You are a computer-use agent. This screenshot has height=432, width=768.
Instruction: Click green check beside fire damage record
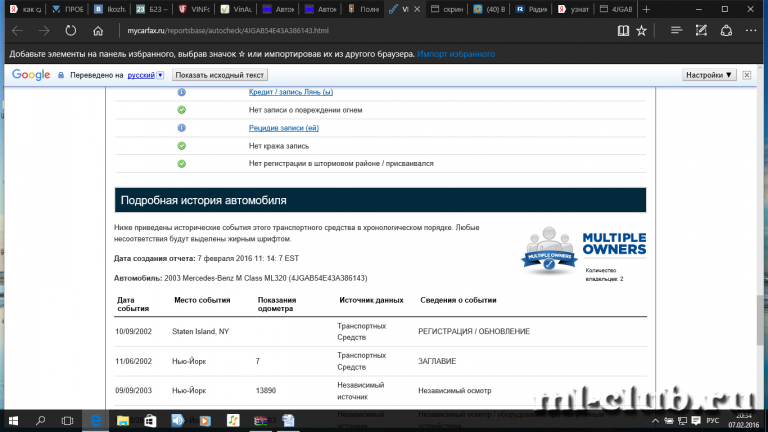[181, 110]
